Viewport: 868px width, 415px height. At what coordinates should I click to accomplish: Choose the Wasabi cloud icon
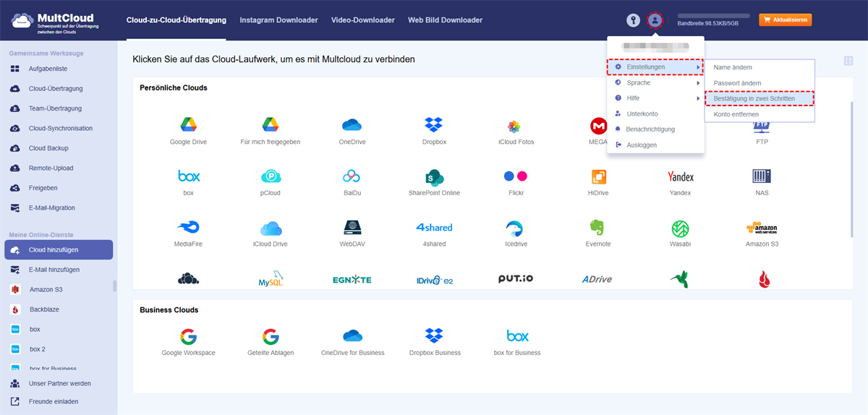tap(680, 228)
